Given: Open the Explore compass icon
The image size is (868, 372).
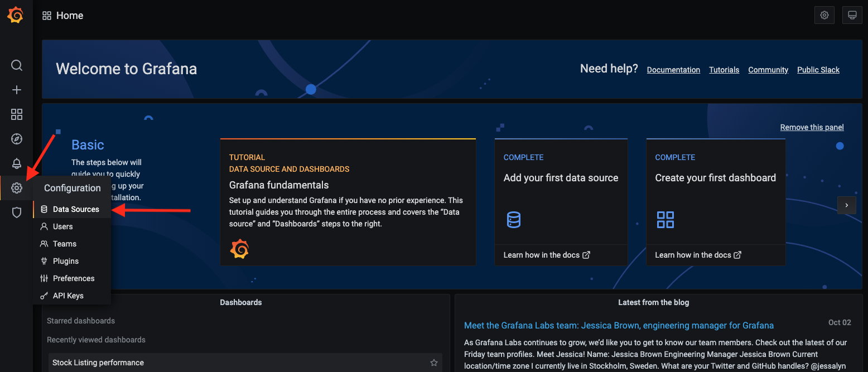Looking at the screenshot, I should coord(17,139).
